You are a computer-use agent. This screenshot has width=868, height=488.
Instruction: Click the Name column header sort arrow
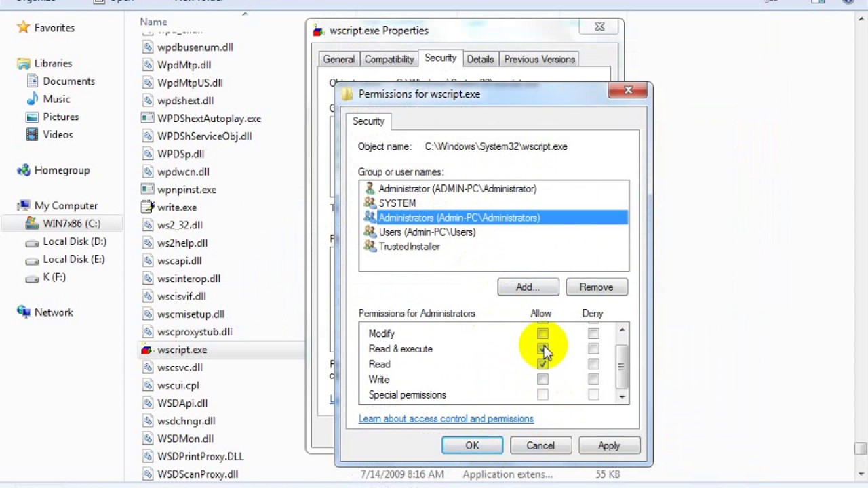tap(245, 14)
